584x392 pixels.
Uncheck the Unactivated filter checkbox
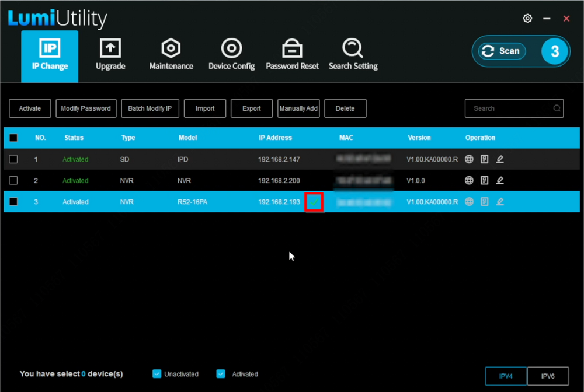[x=156, y=374]
